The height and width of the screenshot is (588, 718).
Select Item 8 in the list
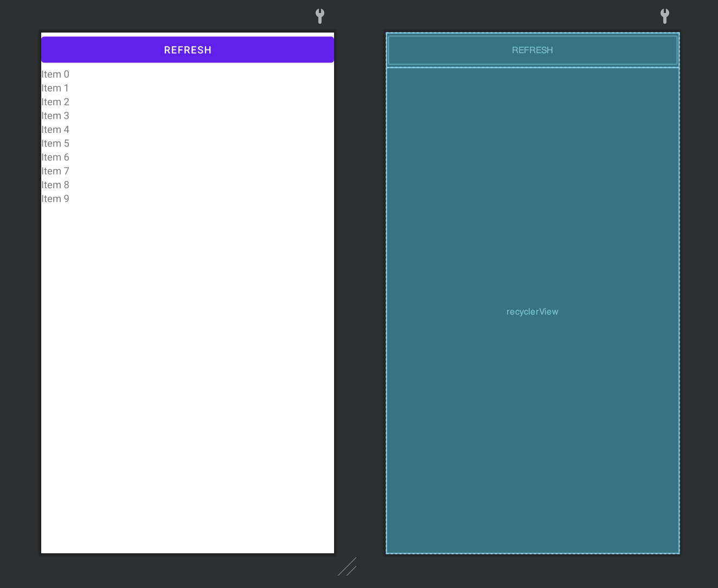click(x=55, y=185)
